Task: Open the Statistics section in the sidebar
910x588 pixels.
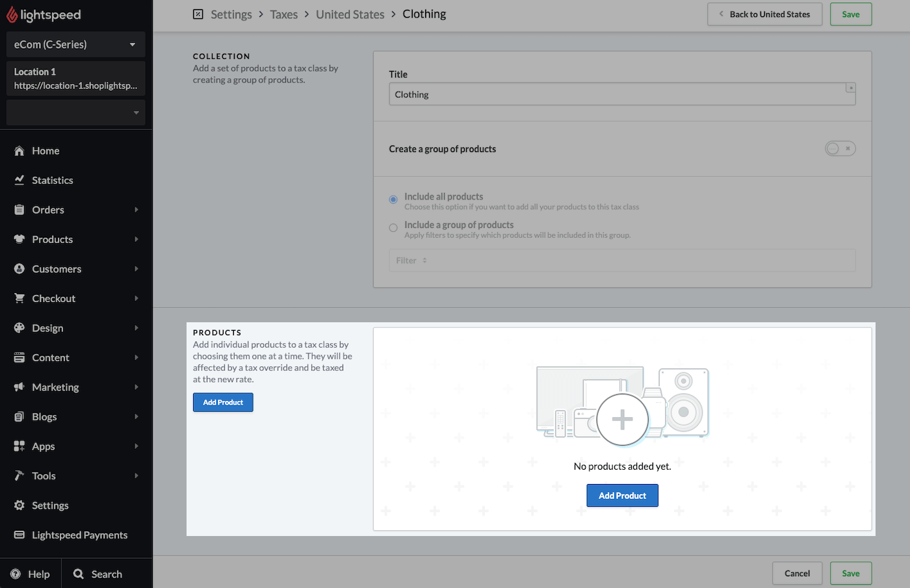Action: (21, 180)
